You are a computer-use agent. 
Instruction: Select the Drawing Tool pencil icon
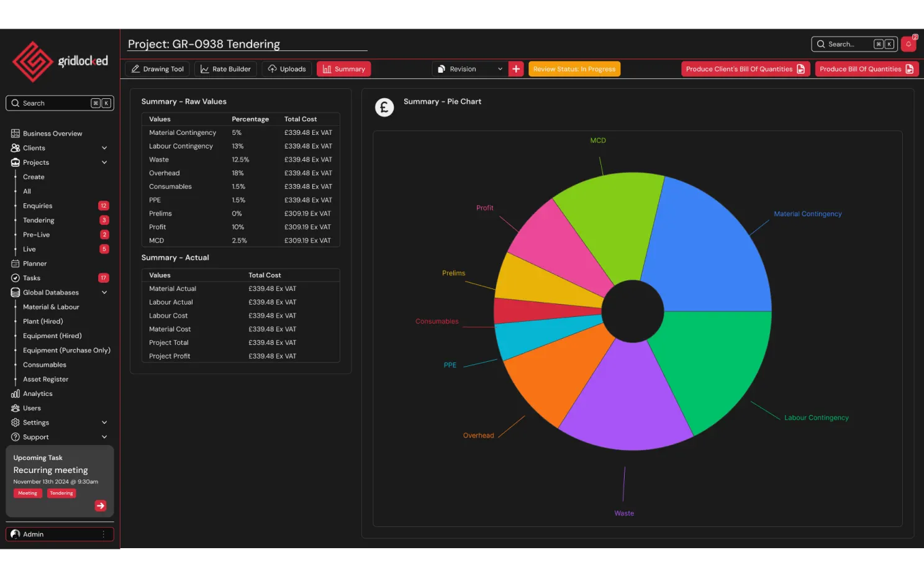tap(136, 68)
